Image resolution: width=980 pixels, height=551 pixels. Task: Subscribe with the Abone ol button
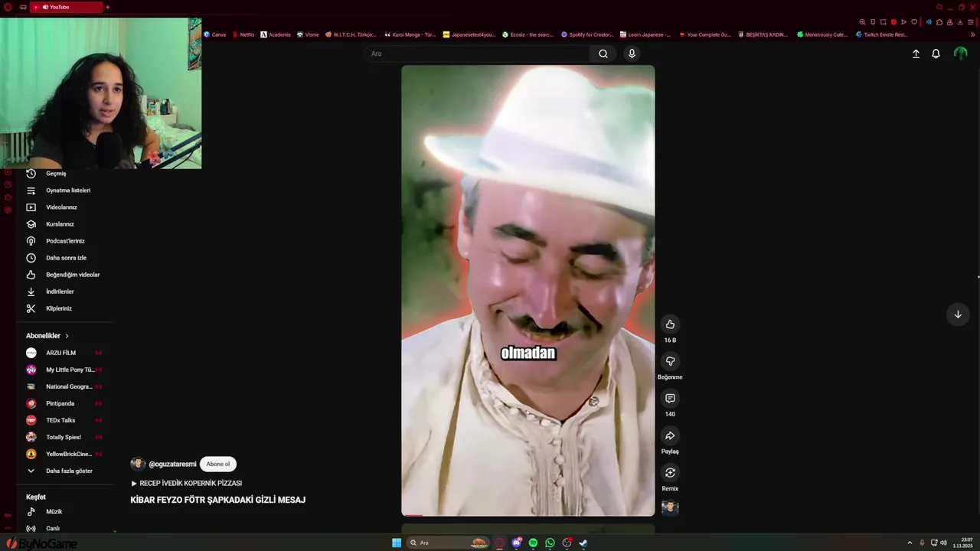pyautogui.click(x=218, y=464)
